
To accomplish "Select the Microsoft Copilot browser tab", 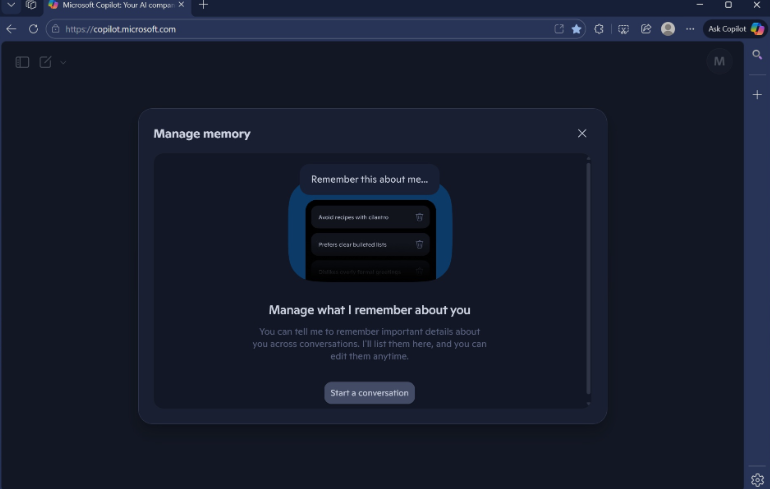I will pyautogui.click(x=115, y=5).
